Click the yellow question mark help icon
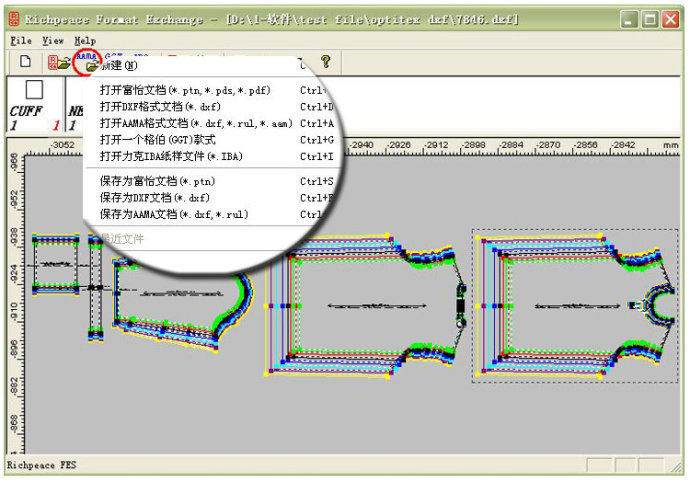Screen dimensions: 690x482 click(x=326, y=62)
